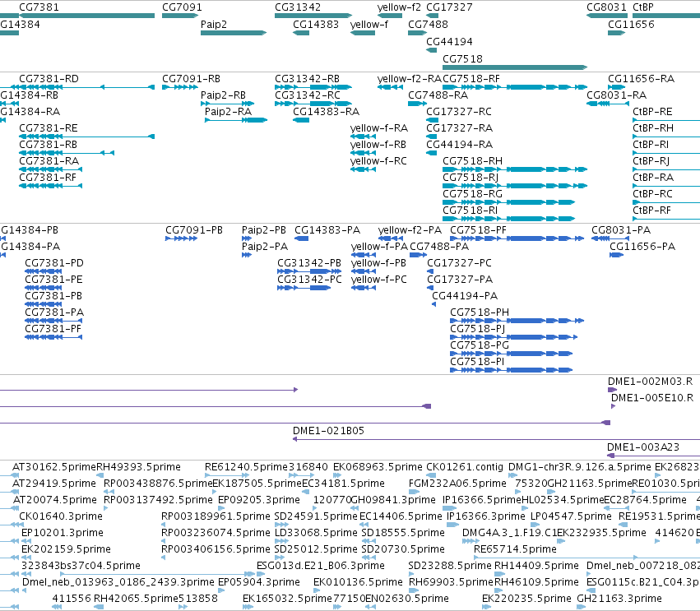This screenshot has height=611, width=700.
Task: Click the CG14383 gene feature
Action: point(301,33)
